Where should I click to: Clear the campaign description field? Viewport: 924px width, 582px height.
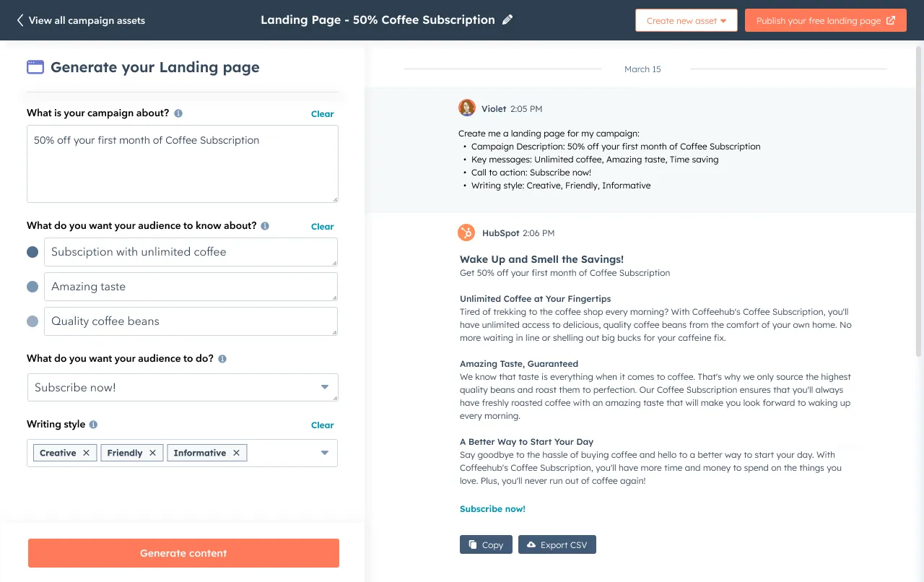[x=322, y=114]
